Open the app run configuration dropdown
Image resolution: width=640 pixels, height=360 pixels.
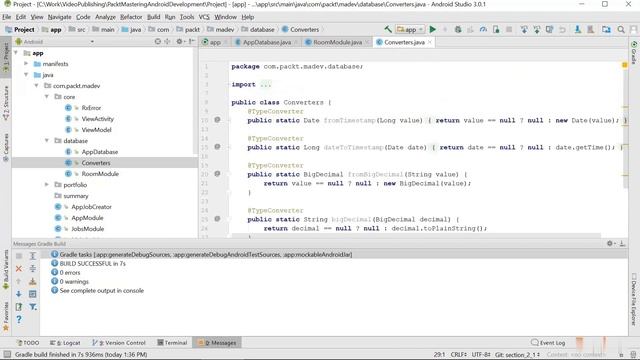point(410,29)
